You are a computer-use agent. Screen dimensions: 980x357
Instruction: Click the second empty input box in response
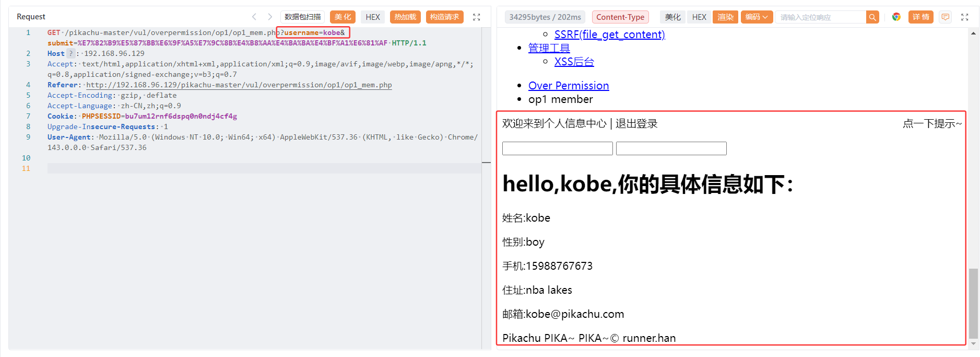[x=671, y=148]
